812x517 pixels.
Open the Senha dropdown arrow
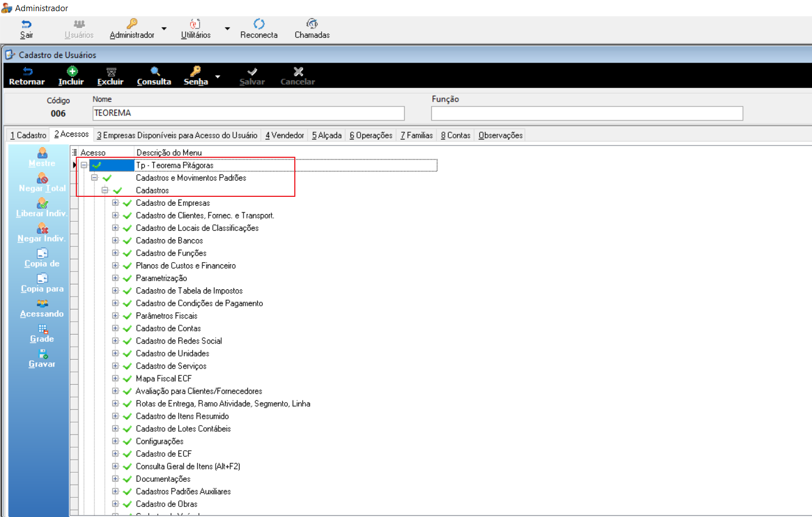218,76
